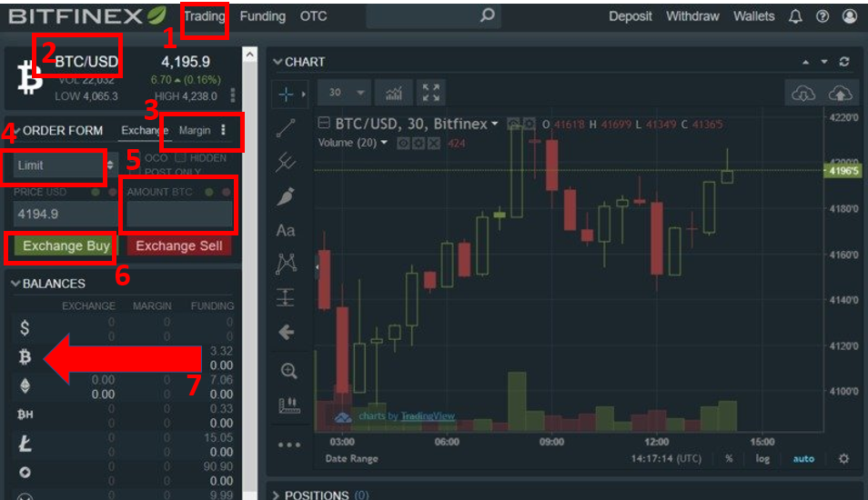Go to Withdraw
Image resolution: width=868 pixels, height=500 pixels.
click(x=692, y=16)
